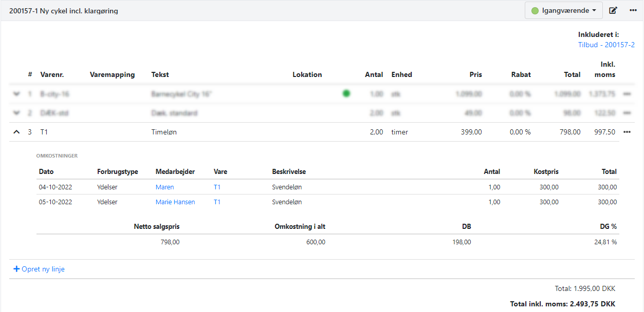Click the plus icon beside Opret ny linje
The width and height of the screenshot is (644, 312).
(16, 269)
